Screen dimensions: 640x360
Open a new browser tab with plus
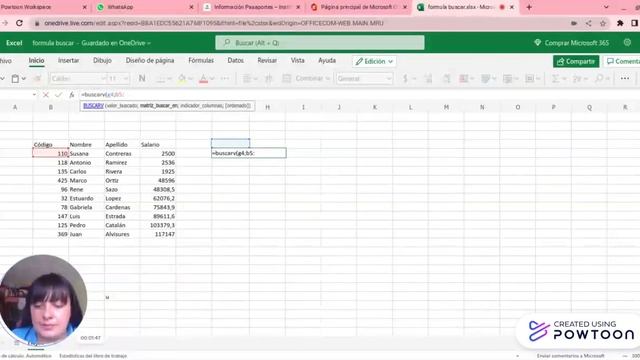(529, 7)
